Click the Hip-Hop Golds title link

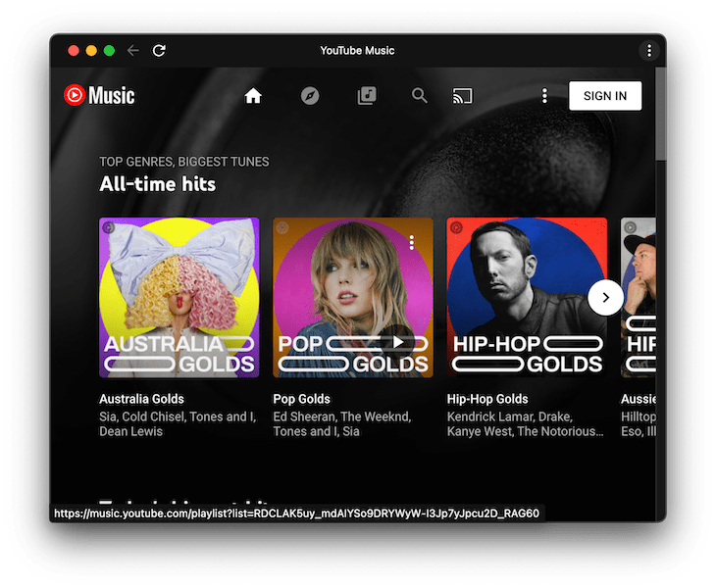pyautogui.click(x=487, y=399)
